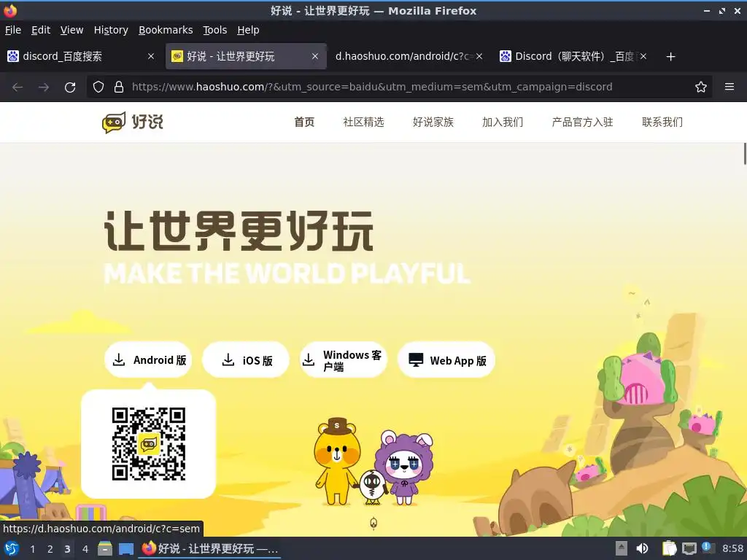This screenshot has width=747, height=560.
Task: Click the site security padlock icon
Action: tap(119, 87)
